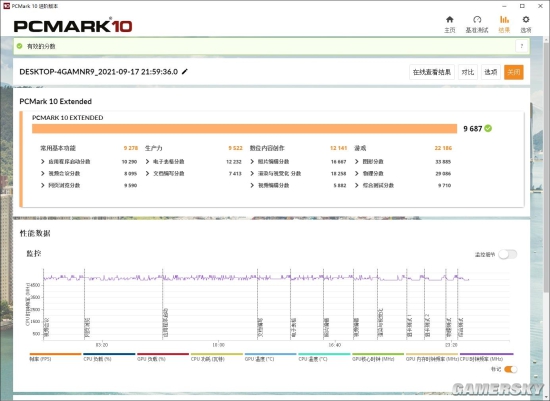Click the purple CPU clock frequency legend
Viewport: 550px width, 401px height.
(x=486, y=357)
